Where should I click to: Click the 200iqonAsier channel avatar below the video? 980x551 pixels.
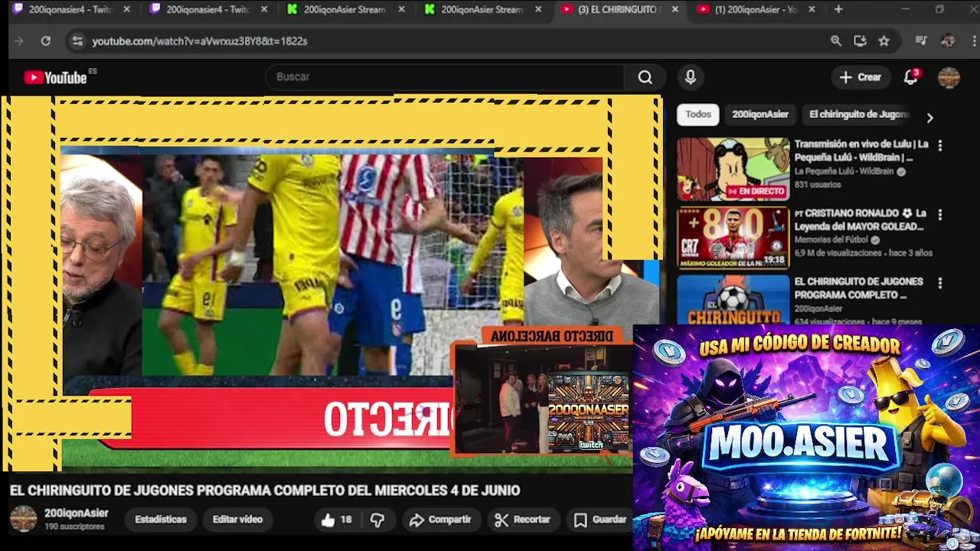(23, 519)
